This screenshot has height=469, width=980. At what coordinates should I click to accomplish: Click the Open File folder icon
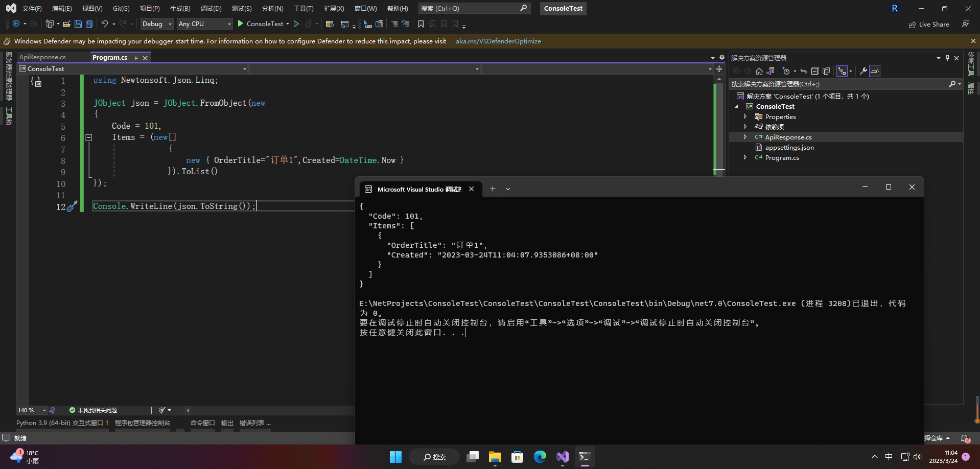[67, 24]
